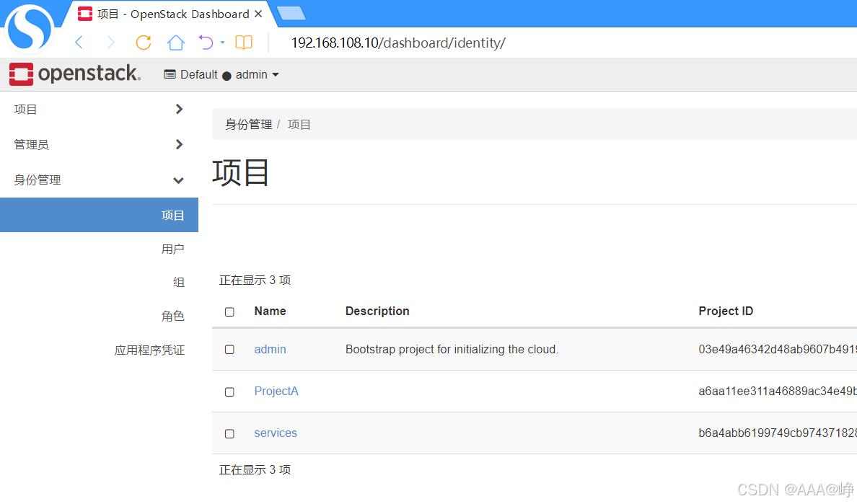Open the services project link

click(x=276, y=433)
